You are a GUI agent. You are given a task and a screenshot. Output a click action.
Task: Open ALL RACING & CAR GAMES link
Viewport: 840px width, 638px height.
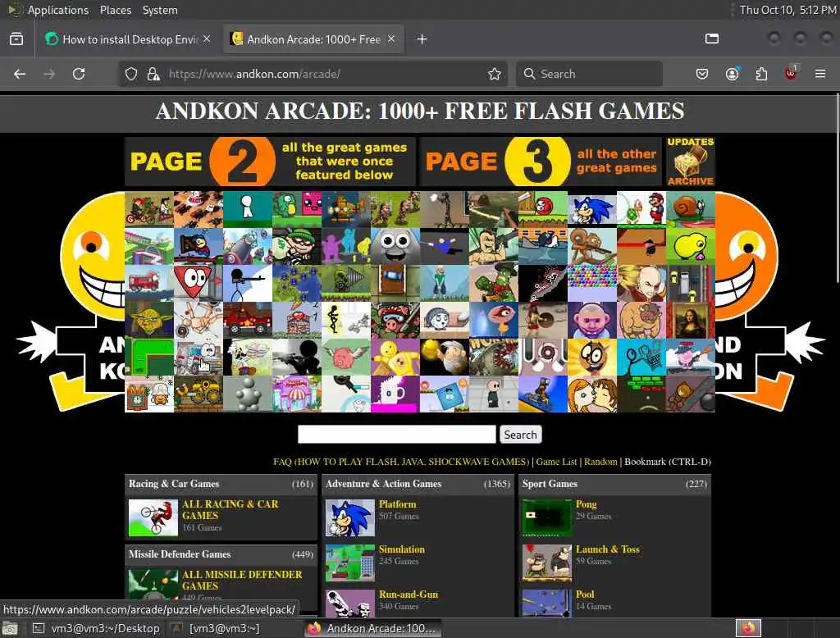[x=230, y=510]
